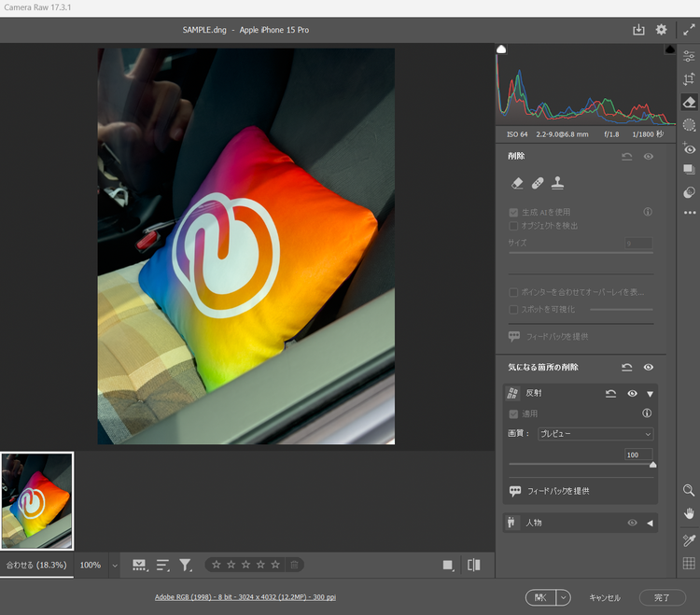Screen dimensions: 700x615
Task: Click the OK button
Action: (540, 597)
